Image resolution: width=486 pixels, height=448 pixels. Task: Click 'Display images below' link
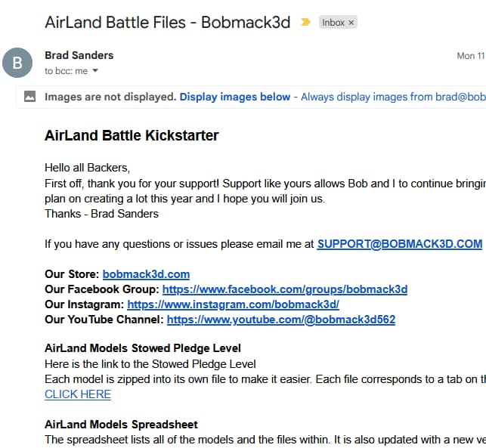click(235, 97)
